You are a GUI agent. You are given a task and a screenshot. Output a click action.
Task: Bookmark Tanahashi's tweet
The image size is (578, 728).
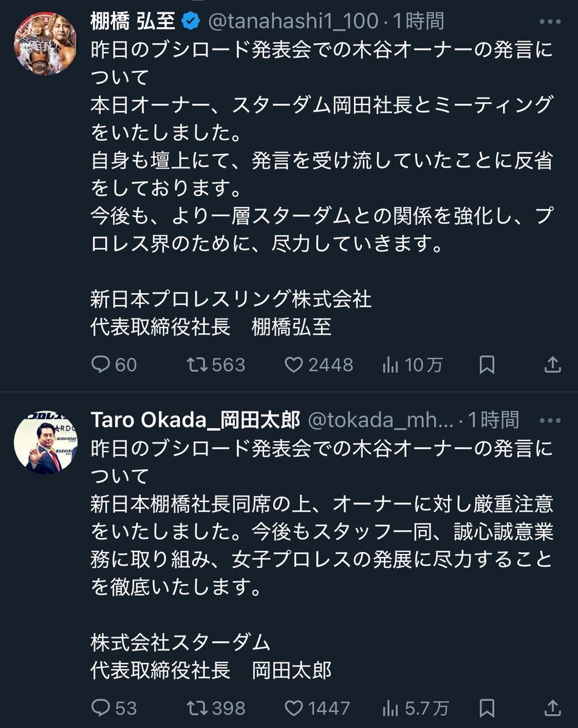486,364
